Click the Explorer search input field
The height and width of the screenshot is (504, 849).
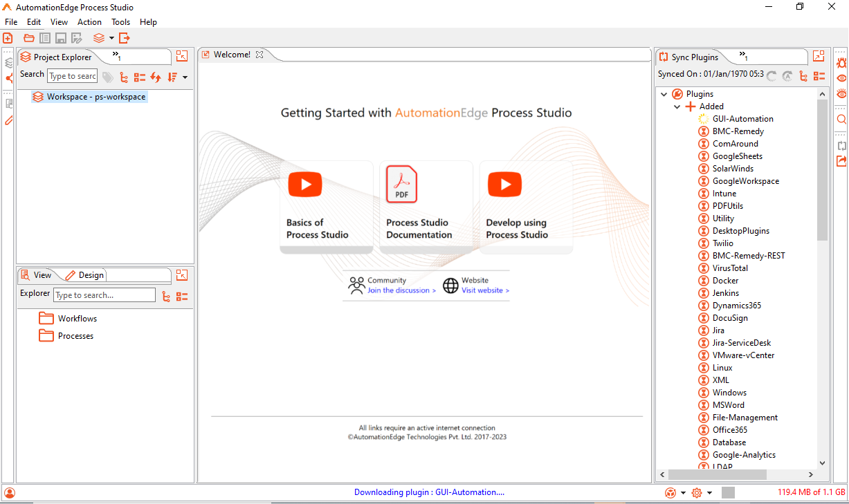[x=104, y=295]
